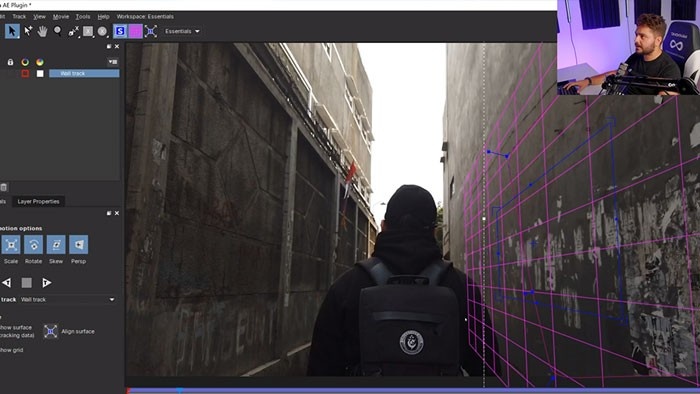Toggle Persp motion option

click(x=79, y=245)
